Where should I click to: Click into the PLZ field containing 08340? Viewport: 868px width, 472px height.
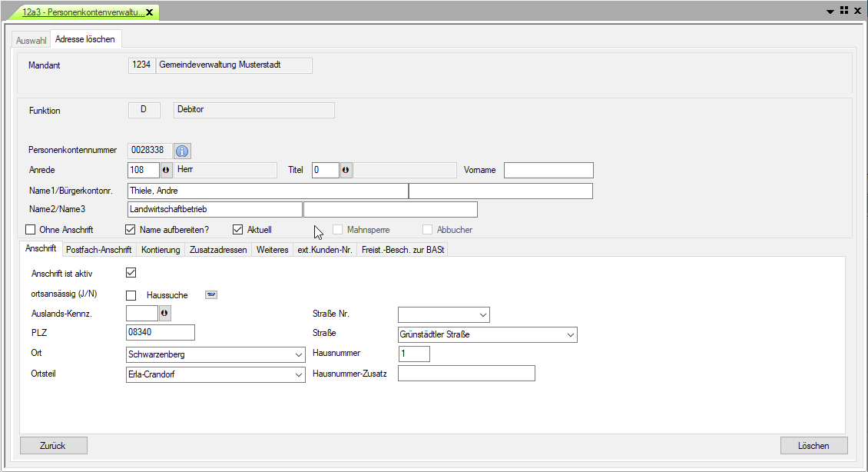pos(160,332)
